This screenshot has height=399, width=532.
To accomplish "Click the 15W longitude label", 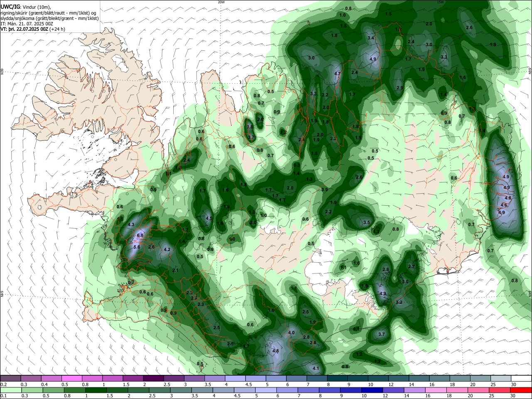I will coord(441,2).
